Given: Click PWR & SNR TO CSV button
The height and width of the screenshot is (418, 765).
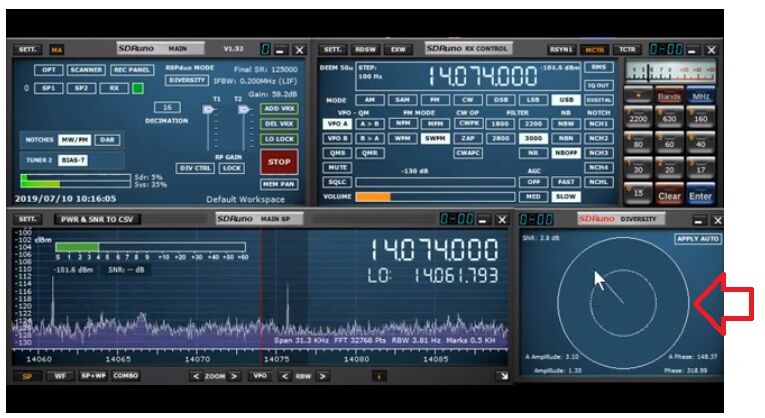Looking at the screenshot, I should (x=97, y=219).
